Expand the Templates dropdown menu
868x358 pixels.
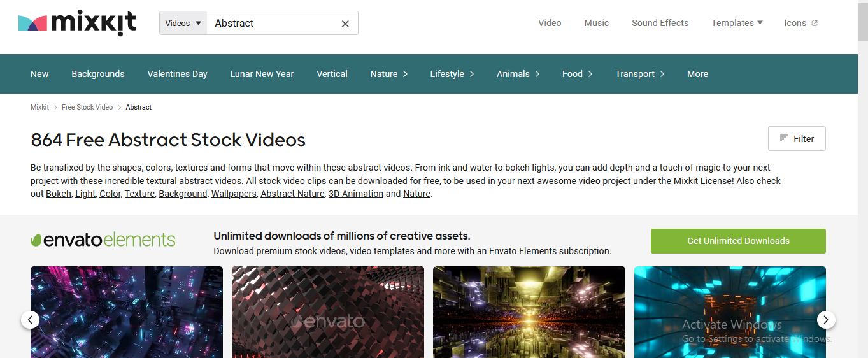tap(737, 23)
